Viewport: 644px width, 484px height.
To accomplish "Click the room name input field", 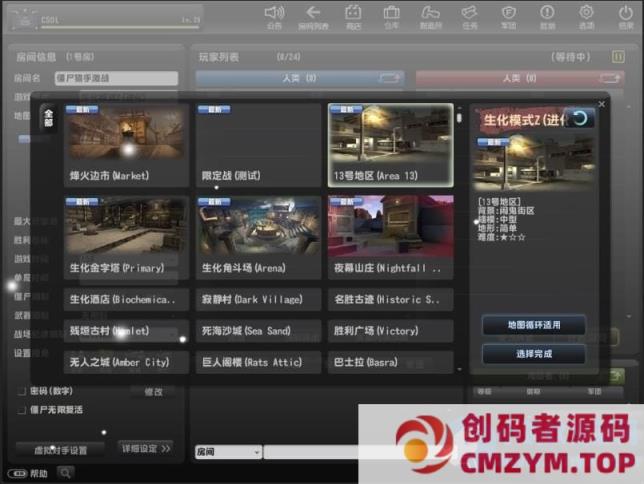I will click(x=116, y=78).
